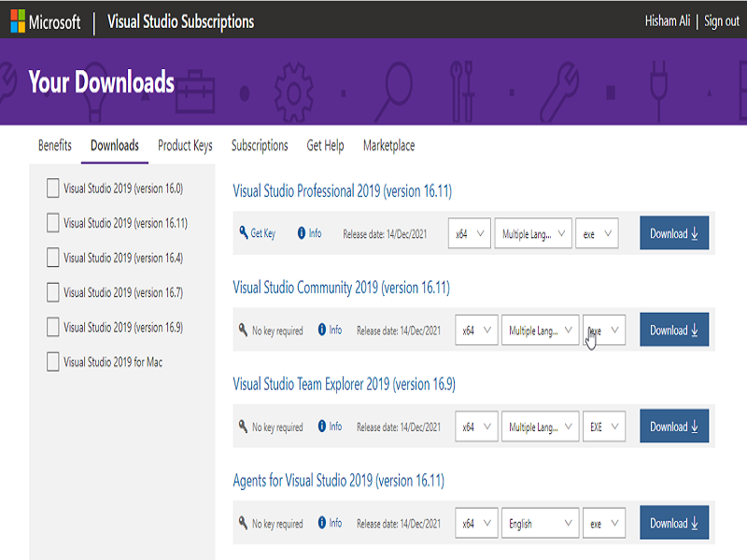The width and height of the screenshot is (747, 560).
Task: Open the Multiple Languages dropdown for Community 2019
Action: tap(541, 329)
